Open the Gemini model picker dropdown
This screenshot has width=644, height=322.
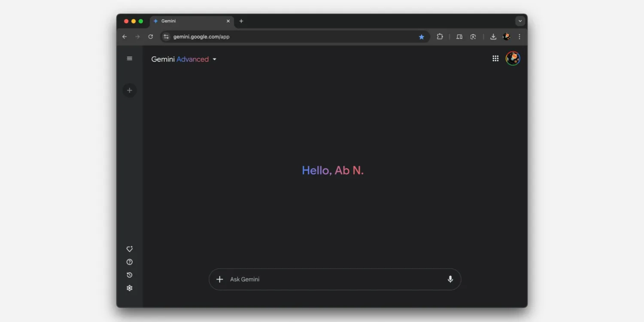(214, 59)
